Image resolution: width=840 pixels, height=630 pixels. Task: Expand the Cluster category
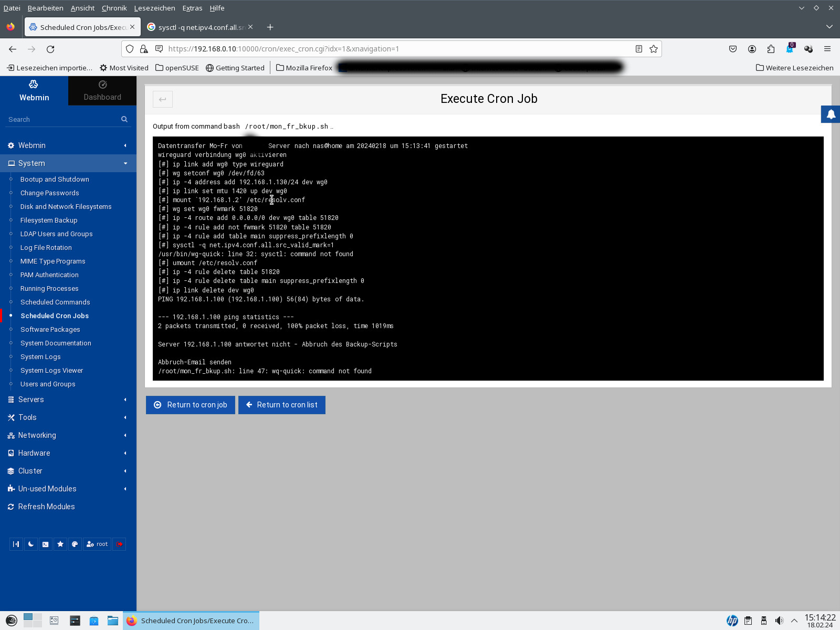(68, 471)
